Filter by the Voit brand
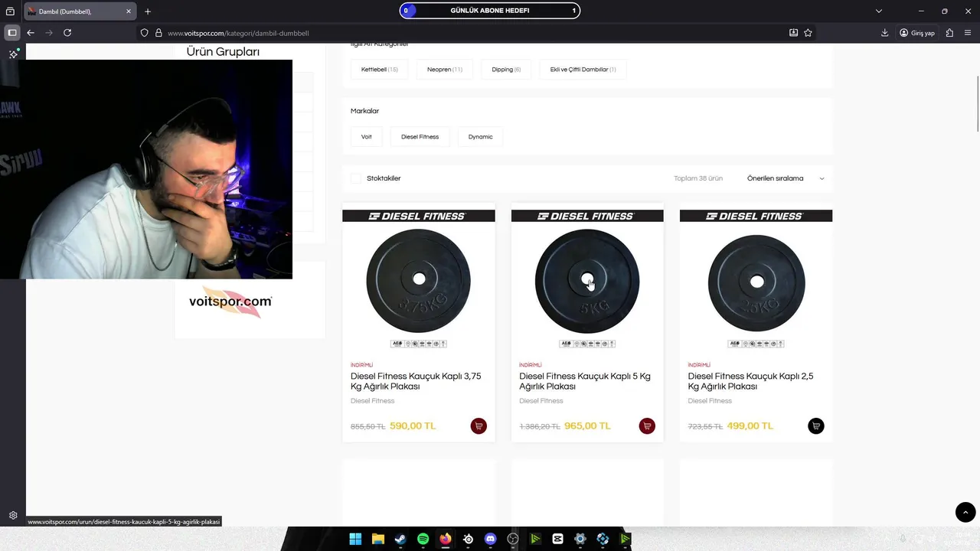Image resolution: width=980 pixels, height=551 pixels. (367, 137)
